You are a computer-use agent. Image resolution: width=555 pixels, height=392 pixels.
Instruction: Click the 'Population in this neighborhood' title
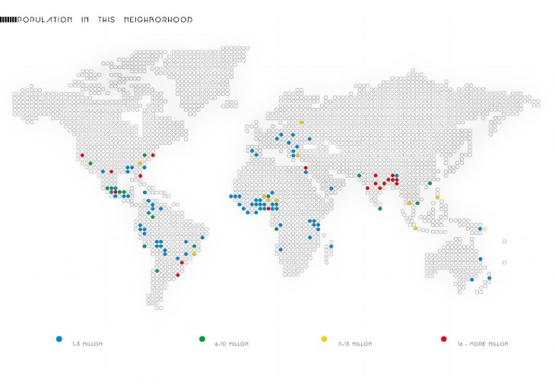[105, 19]
